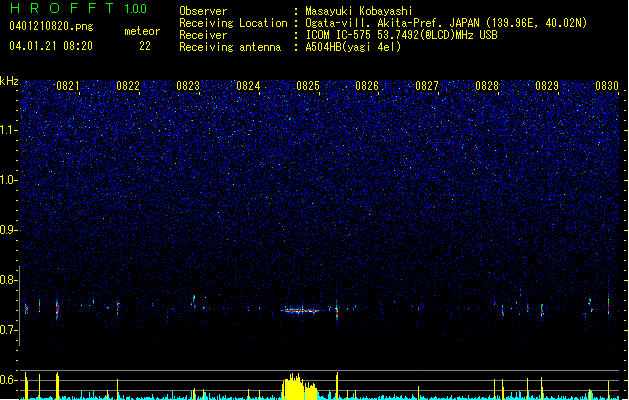Click the 0828 time marker
The image size is (629, 400).
coord(487,86)
